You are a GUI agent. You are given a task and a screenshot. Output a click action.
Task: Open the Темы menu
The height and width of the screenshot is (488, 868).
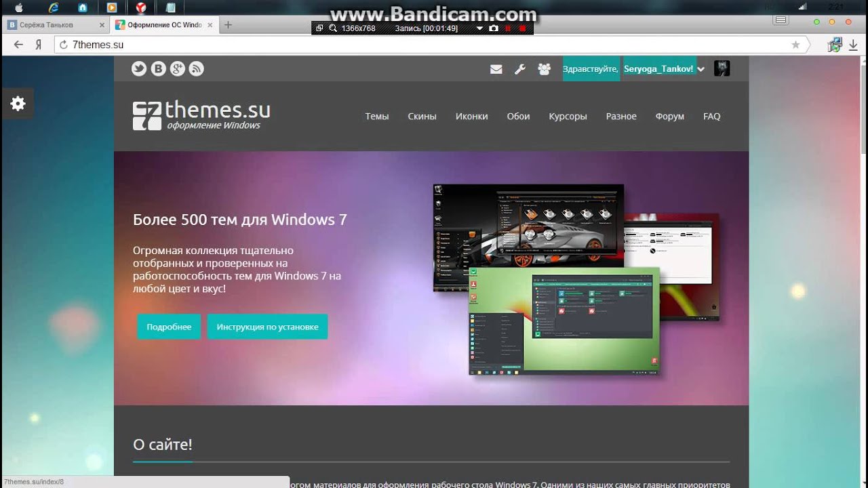[x=377, y=116]
